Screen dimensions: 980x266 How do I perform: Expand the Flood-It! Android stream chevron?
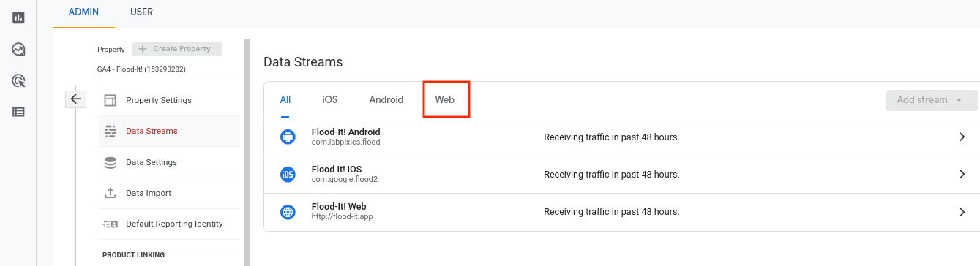pyautogui.click(x=962, y=137)
